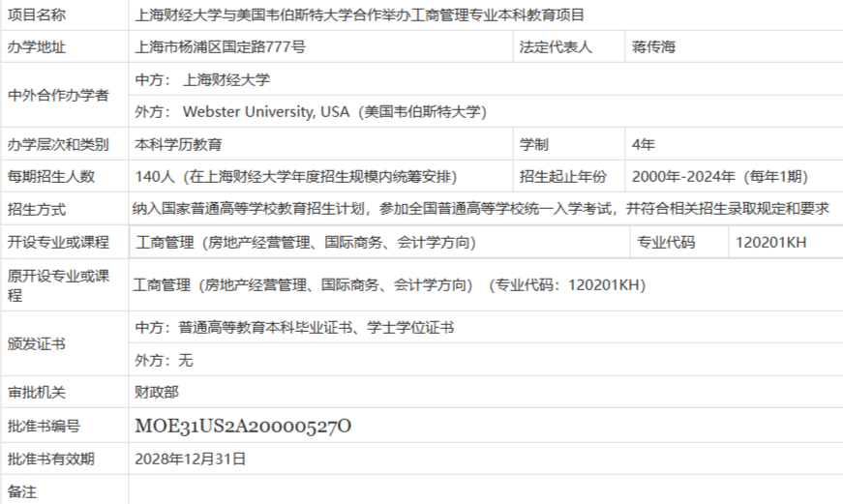Click the 办学层次和类别 label
This screenshot has width=843, height=504.
58,144
